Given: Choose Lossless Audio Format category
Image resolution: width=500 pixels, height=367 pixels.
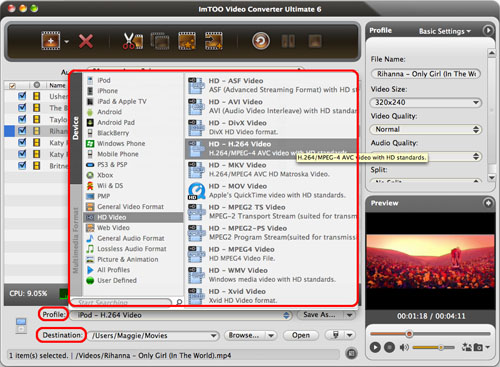Looking at the screenshot, I should click(x=133, y=249).
